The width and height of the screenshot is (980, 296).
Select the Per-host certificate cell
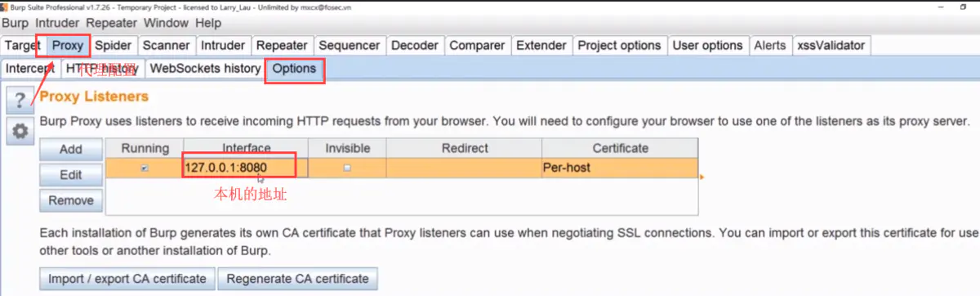[620, 168]
